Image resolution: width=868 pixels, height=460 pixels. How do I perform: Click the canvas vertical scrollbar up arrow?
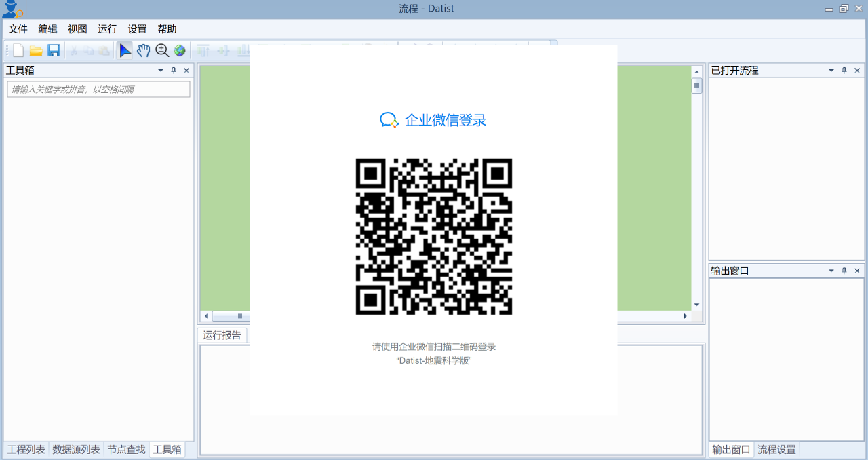(x=696, y=72)
